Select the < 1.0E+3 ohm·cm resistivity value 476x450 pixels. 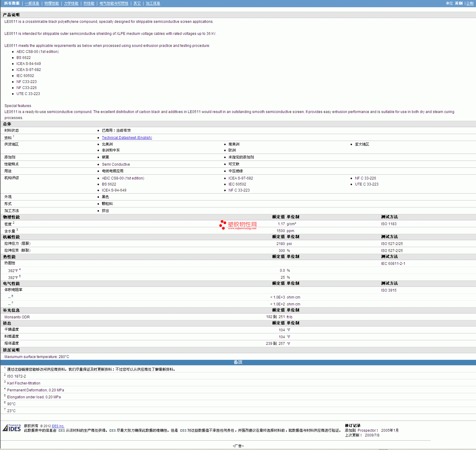[x=285, y=297]
